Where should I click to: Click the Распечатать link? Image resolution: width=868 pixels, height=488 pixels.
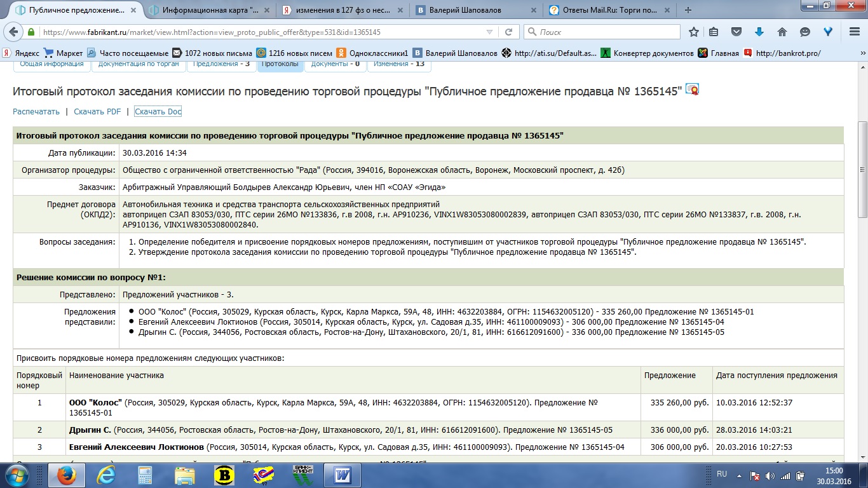36,112
